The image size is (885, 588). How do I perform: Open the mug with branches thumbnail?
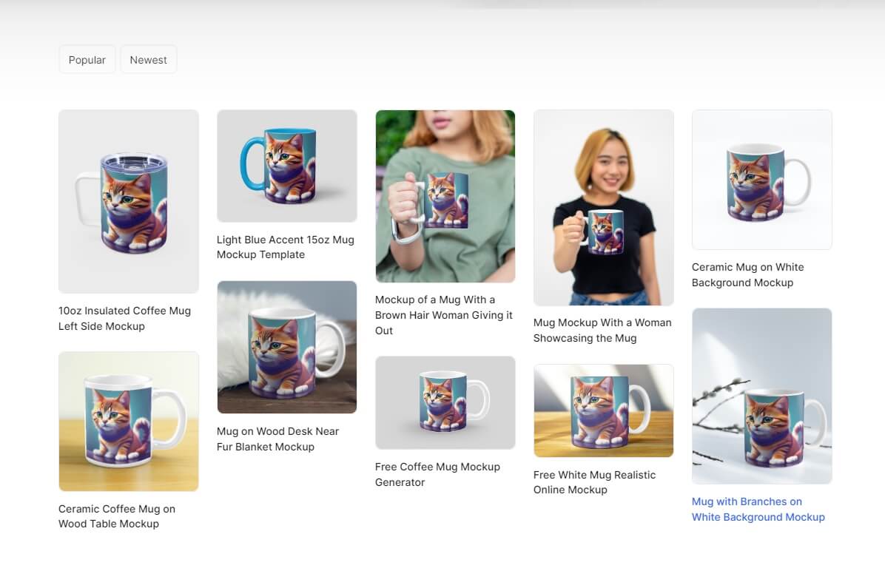click(762, 396)
